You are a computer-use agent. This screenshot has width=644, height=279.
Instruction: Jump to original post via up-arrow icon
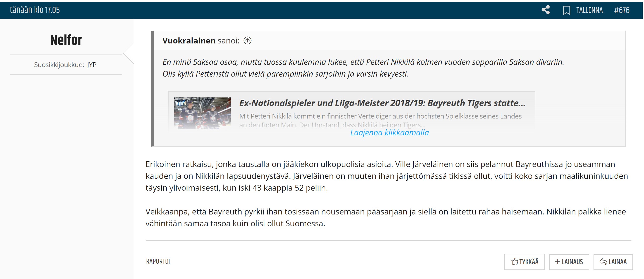(247, 40)
